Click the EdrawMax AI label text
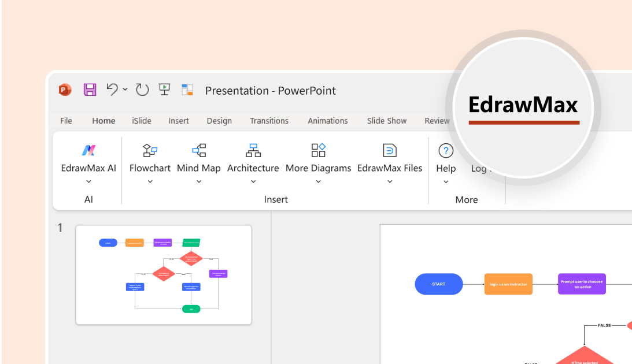Viewport: 632px width, 364px height. point(88,168)
